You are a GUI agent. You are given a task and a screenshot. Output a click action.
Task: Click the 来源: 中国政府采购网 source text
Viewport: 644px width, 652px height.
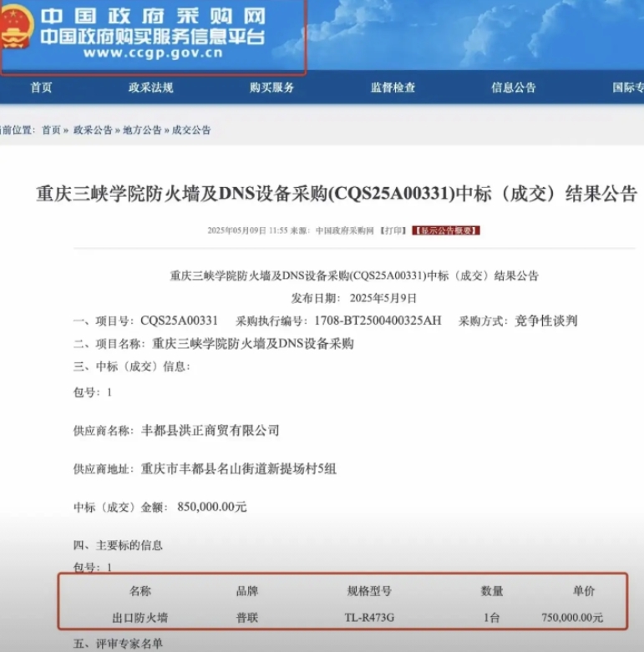coord(332,230)
